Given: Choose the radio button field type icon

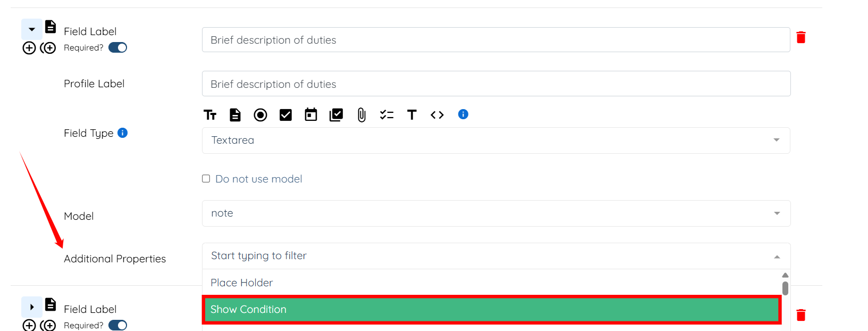Looking at the screenshot, I should click(260, 115).
